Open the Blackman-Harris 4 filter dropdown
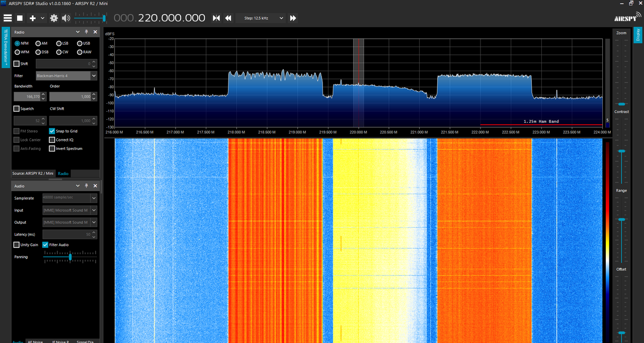Image resolution: width=644 pixels, height=343 pixels. 66,76
